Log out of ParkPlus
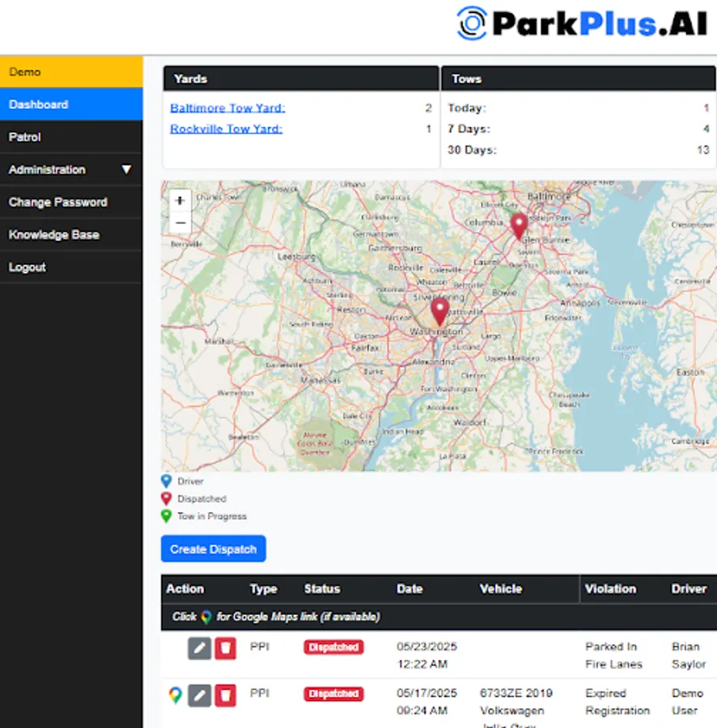The width and height of the screenshot is (717, 728). click(71, 266)
